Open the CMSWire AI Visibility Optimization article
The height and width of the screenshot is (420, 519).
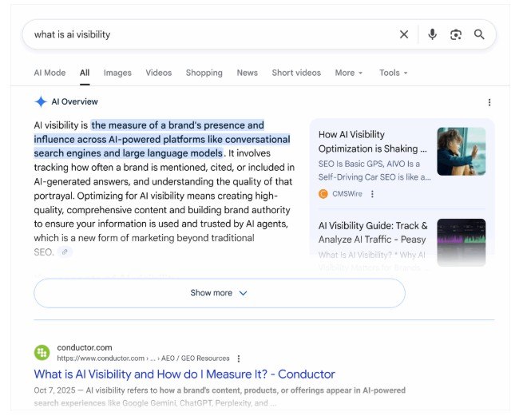point(372,141)
